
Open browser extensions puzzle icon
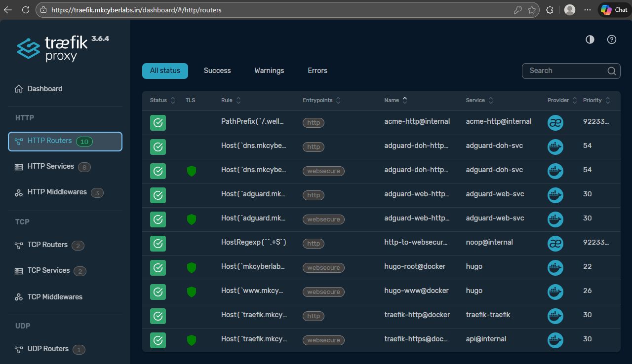tap(550, 10)
